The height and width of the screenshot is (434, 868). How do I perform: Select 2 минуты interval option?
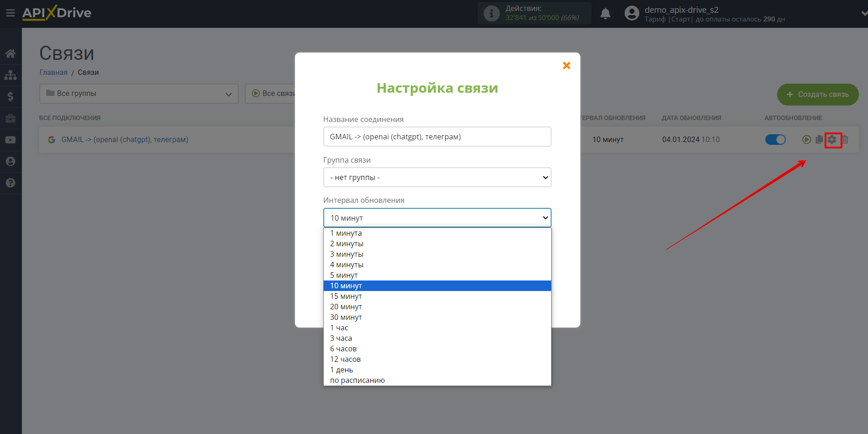click(x=437, y=243)
